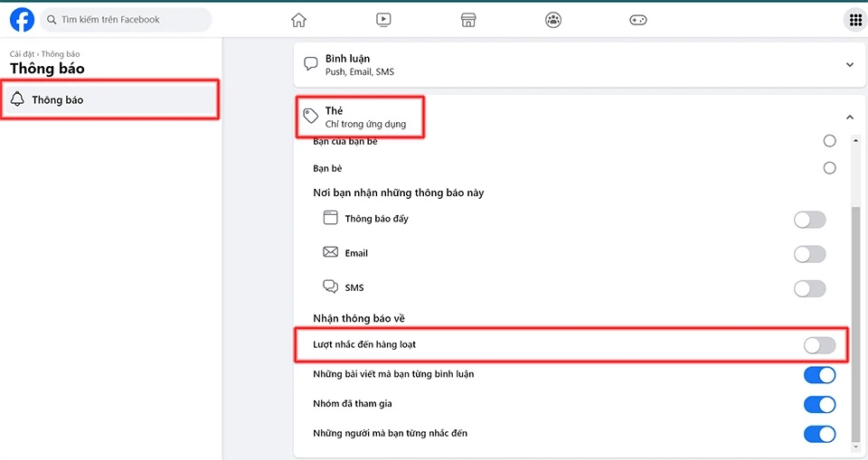Click the Nhóm đã tham gia label

click(x=352, y=404)
